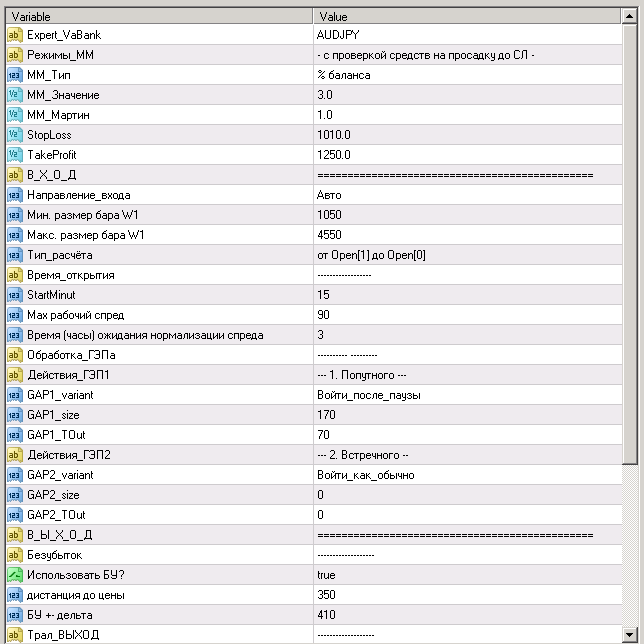
Task: Edit the GAP2_TOut value 0
Action: [x=468, y=515]
